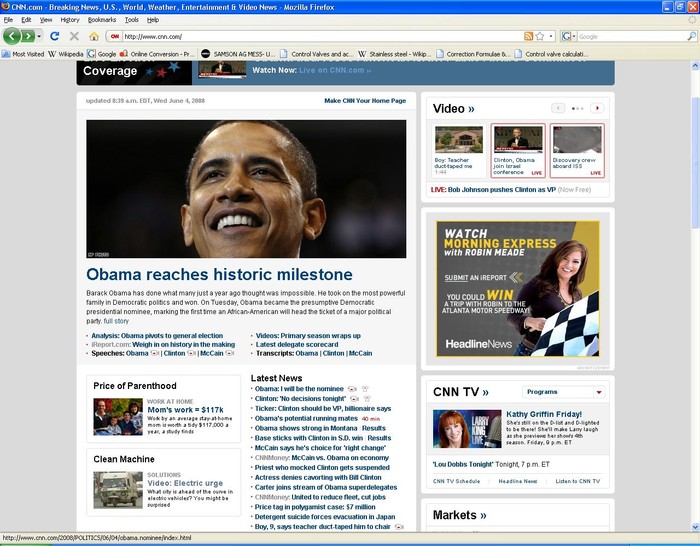Play the Discovery crew aboard ISS video thumbnail
Image resolution: width=700 pixels, height=546 pixels.
[577, 140]
